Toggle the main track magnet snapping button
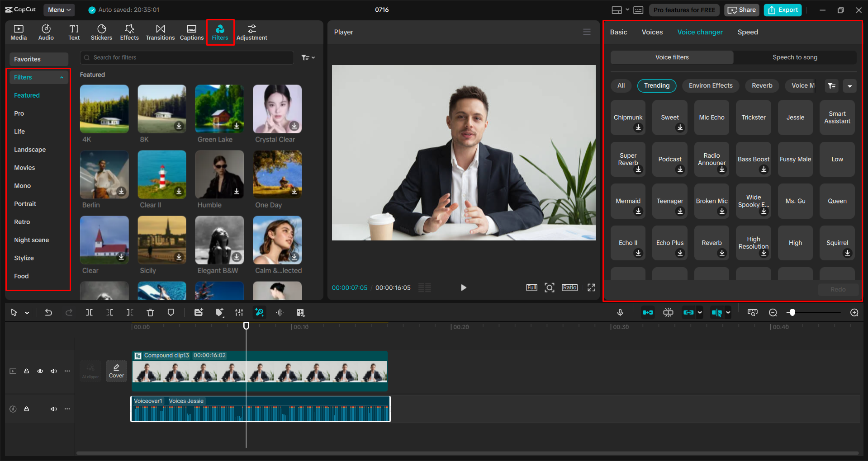 coord(648,312)
